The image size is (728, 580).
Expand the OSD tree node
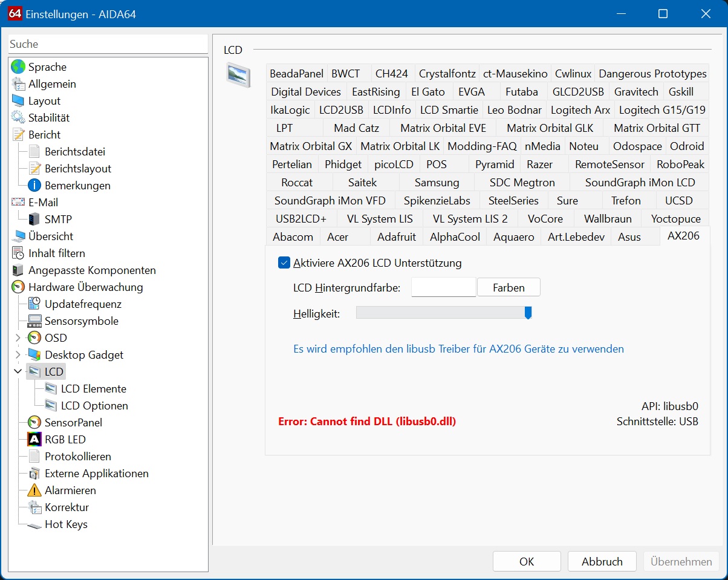point(18,338)
